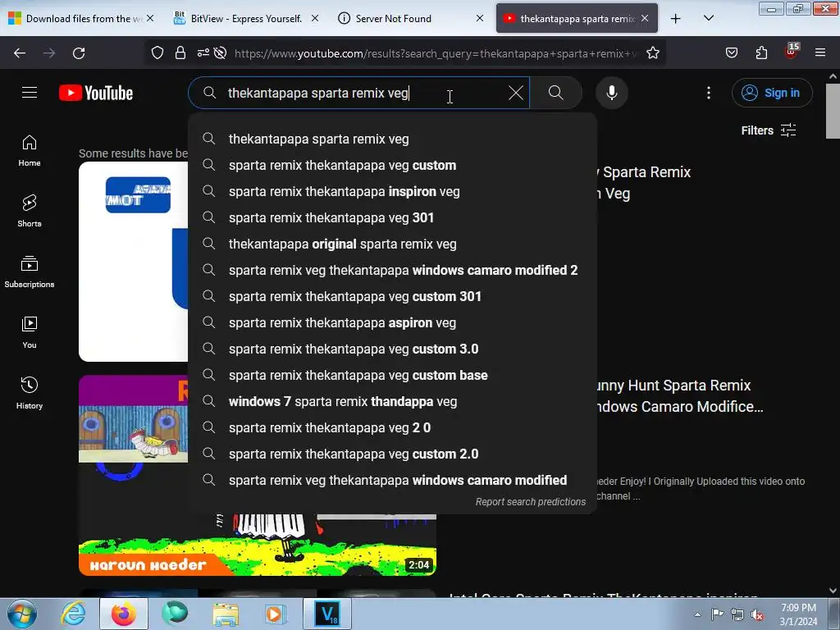Open the site permissions icon in address bar
The width and height of the screenshot is (840, 630).
203,53
